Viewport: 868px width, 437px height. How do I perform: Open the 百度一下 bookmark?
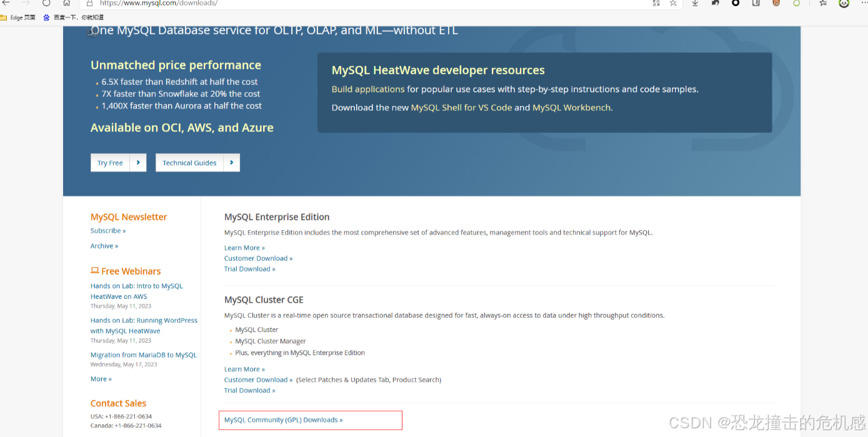click(x=73, y=17)
